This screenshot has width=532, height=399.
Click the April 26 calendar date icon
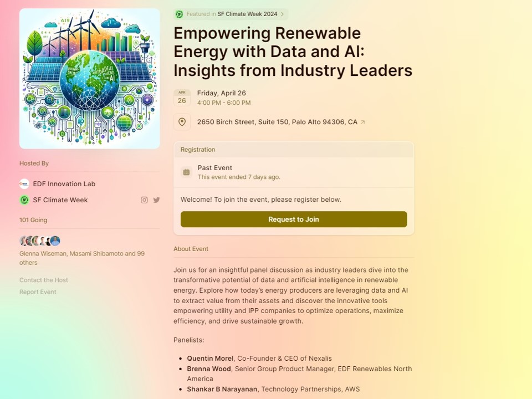tap(182, 97)
